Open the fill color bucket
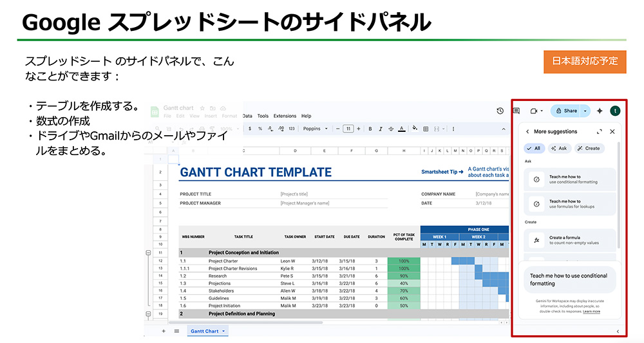This screenshot has width=644, height=343. (x=415, y=129)
